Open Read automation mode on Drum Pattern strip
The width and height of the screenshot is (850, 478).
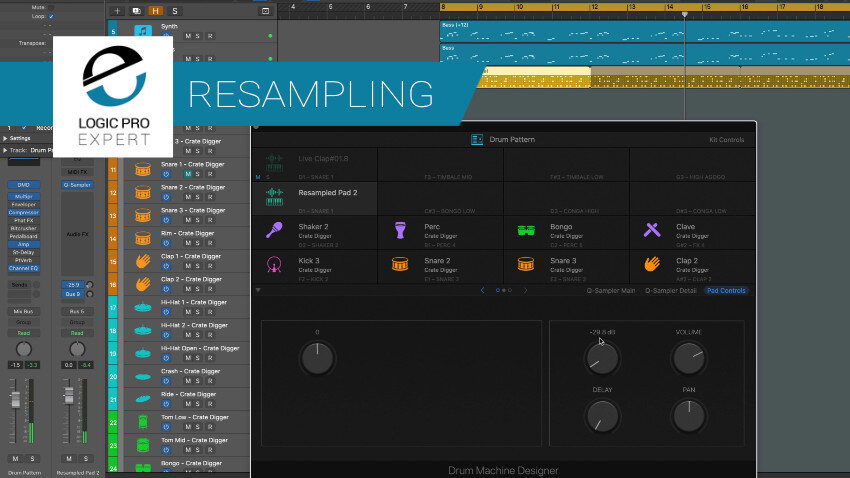(x=23, y=333)
